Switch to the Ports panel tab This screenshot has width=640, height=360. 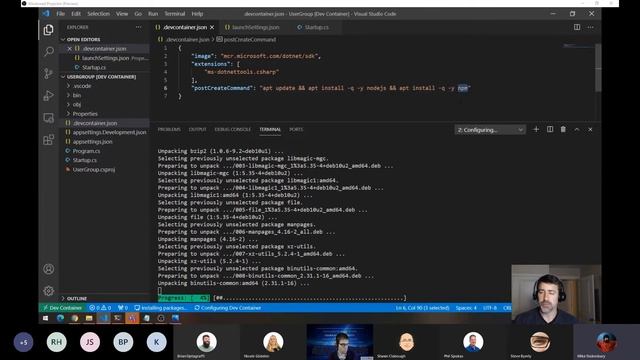[x=296, y=129]
